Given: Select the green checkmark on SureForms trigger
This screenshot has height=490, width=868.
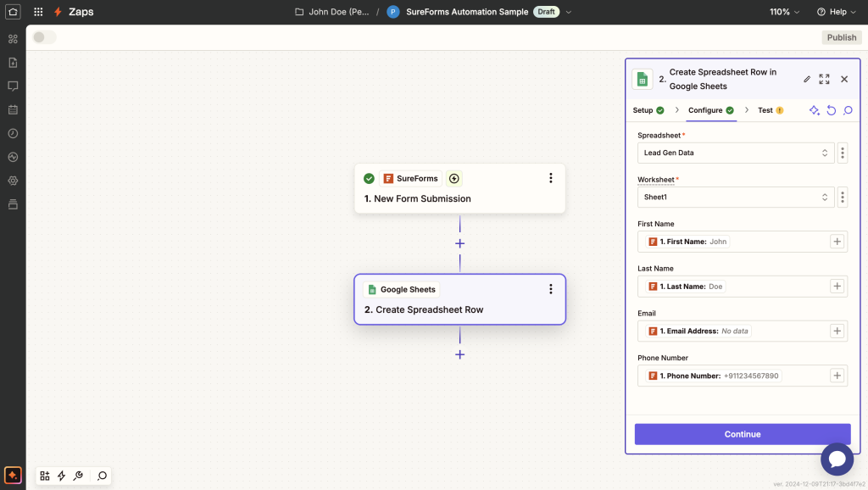Looking at the screenshot, I should (369, 178).
